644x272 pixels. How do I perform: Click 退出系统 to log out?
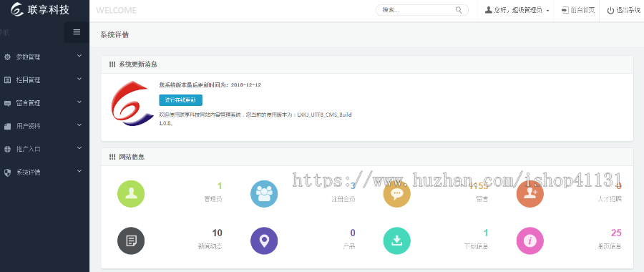[x=625, y=11]
